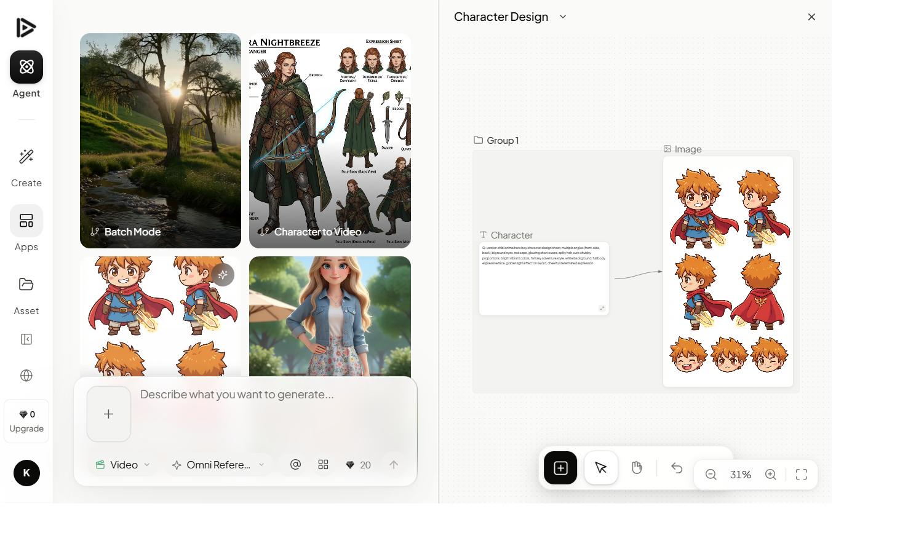Open the Character Design title dropdown
The width and height of the screenshot is (924, 560).
point(563,17)
